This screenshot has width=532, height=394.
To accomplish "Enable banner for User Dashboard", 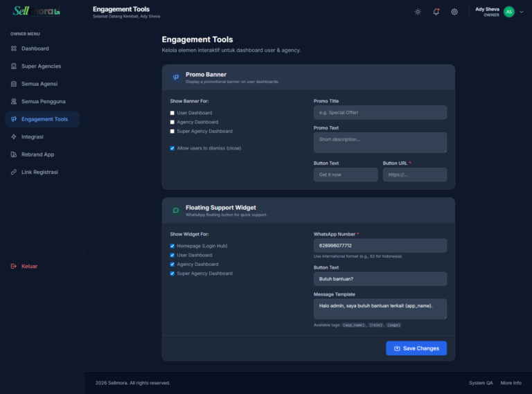I will click(172, 113).
